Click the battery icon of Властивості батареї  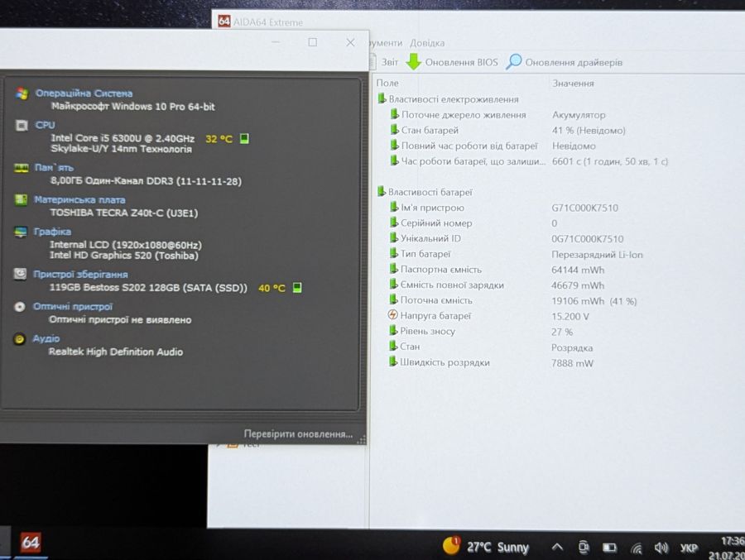(x=381, y=191)
